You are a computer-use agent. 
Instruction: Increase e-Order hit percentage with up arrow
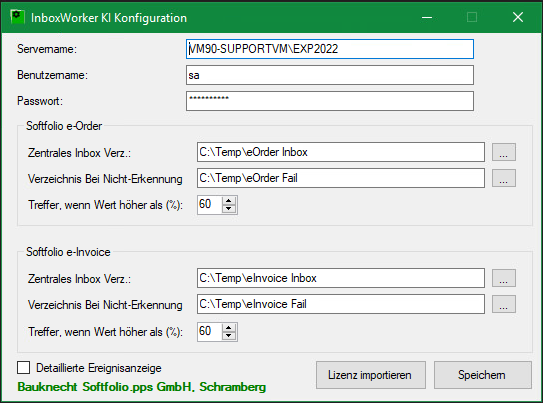[229, 201]
